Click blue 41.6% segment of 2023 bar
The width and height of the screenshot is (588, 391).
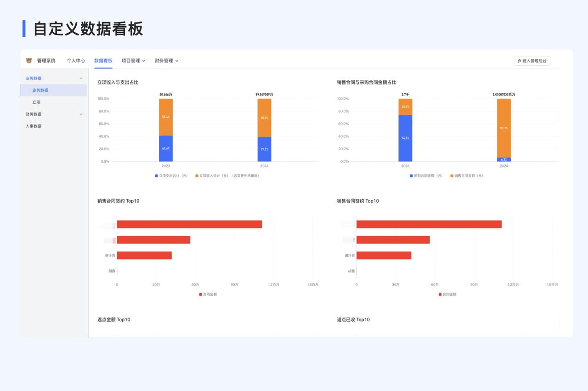tap(166, 148)
